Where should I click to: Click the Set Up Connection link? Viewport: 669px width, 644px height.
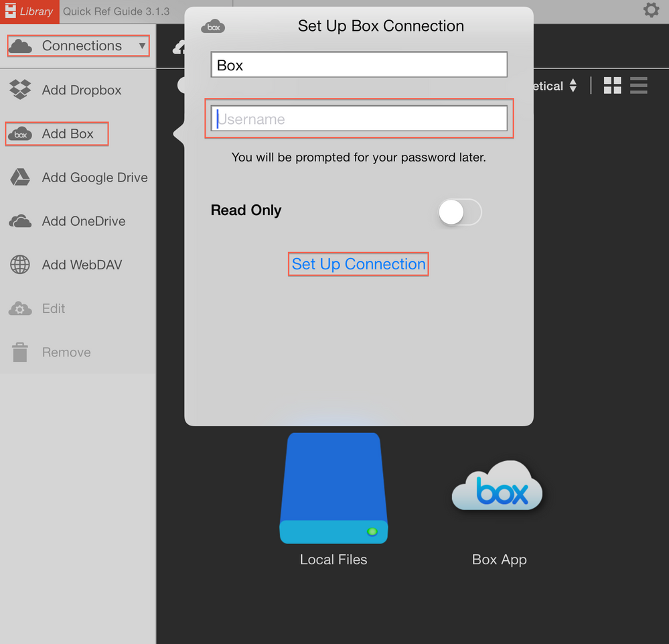pos(358,263)
